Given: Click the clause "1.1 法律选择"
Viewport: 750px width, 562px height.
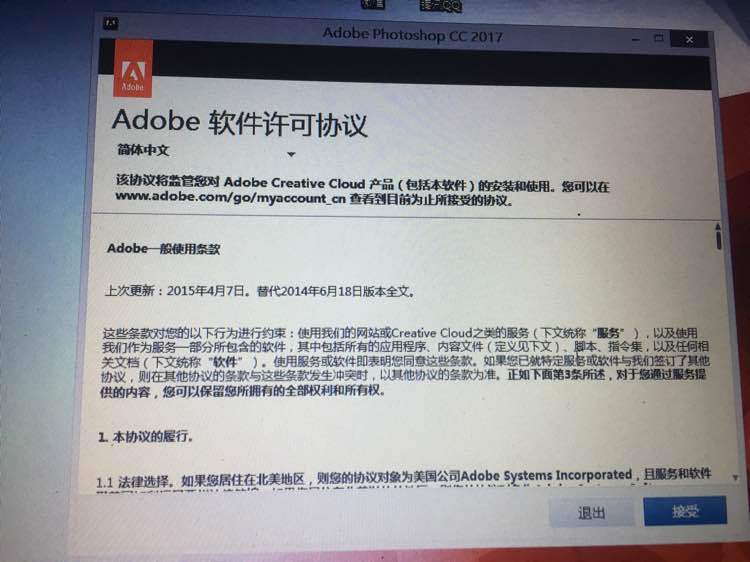Looking at the screenshot, I should pyautogui.click(x=132, y=481).
